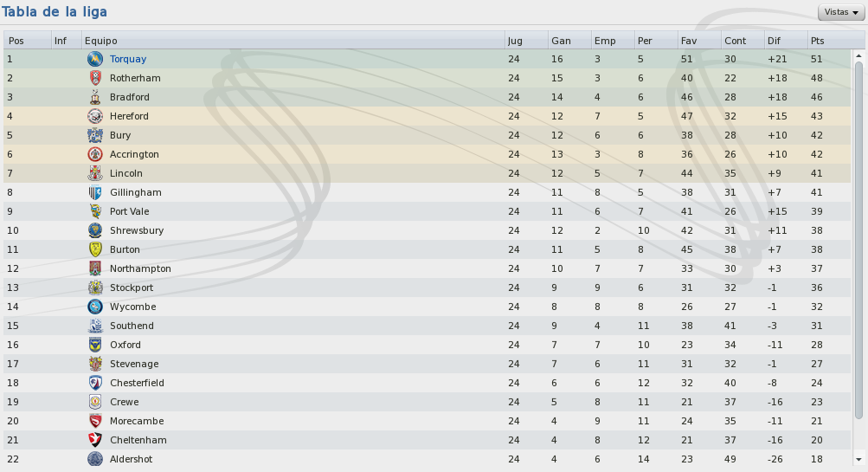Click the Morecambe red crest icon
This screenshot has width=868, height=472.
[x=95, y=421]
